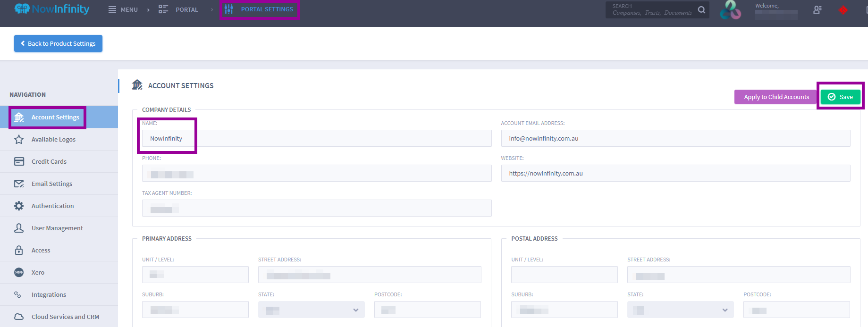
Task: Click the Available Logos star icon
Action: click(19, 139)
